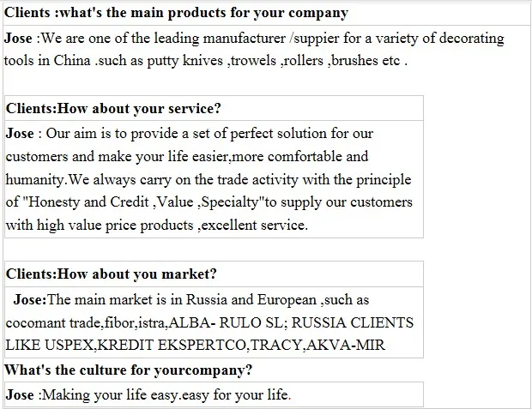This screenshot has width=532, height=409.
Task: Select the 'Clients:How about you market?' cell
Action: tap(112, 274)
